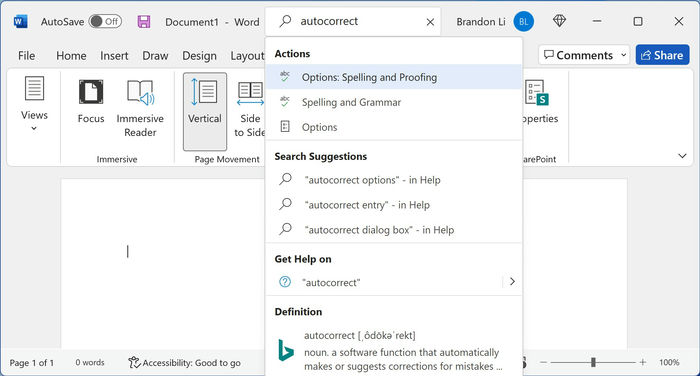This screenshot has width=700, height=376.
Task: Select Vertical page movement
Action: tap(205, 112)
